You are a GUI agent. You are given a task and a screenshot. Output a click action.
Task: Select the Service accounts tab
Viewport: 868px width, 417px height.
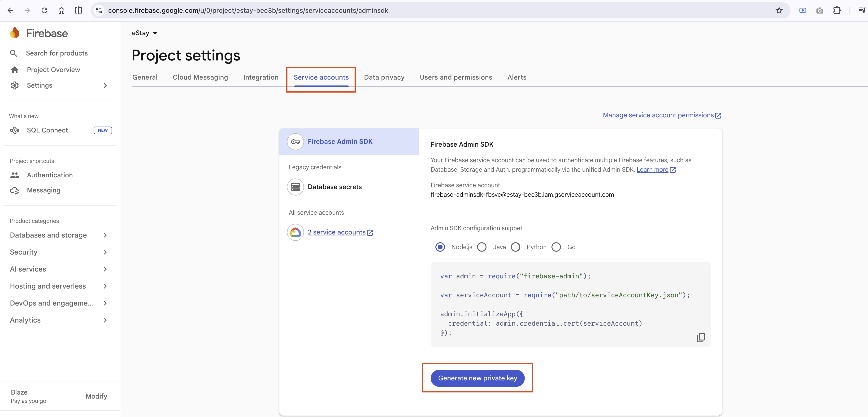pyautogui.click(x=321, y=77)
